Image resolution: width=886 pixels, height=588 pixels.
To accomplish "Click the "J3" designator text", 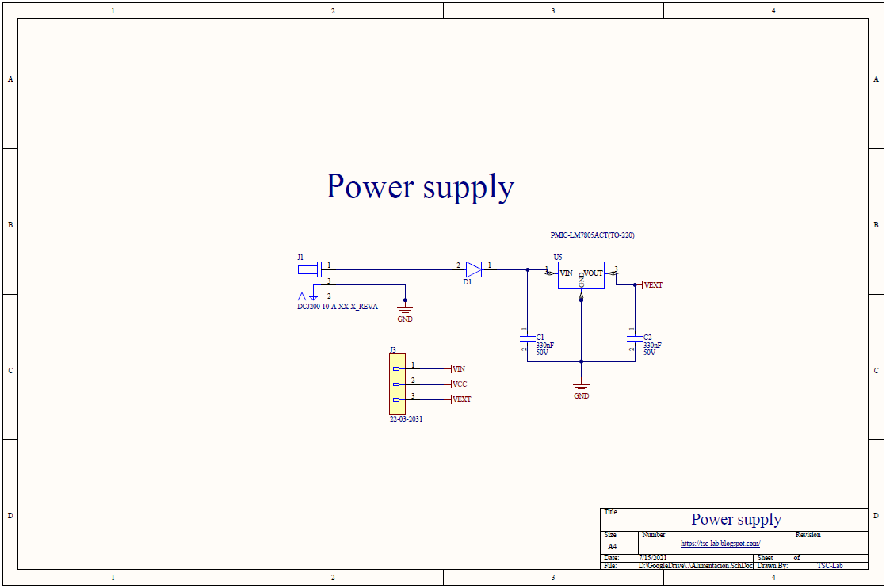I will click(393, 350).
